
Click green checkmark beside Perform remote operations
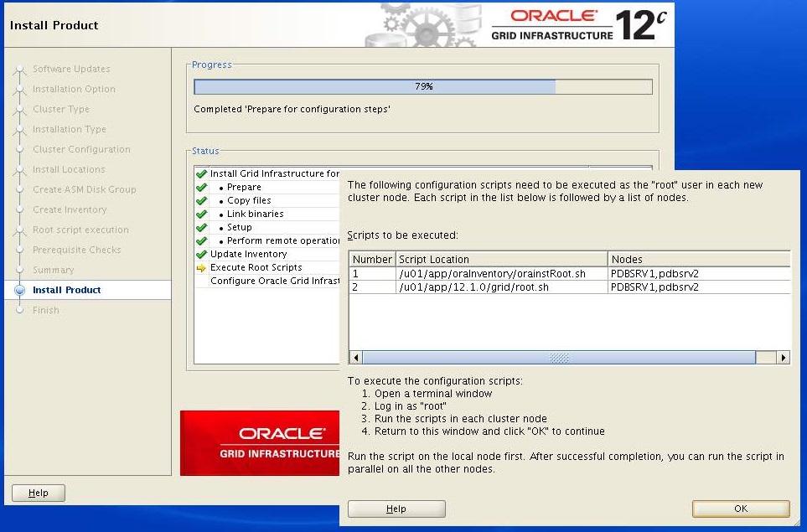(201, 240)
